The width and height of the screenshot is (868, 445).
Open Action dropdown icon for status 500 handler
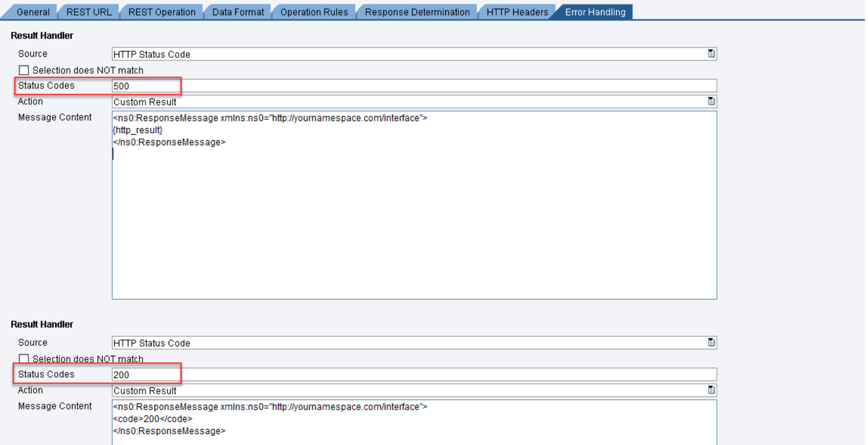[711, 101]
